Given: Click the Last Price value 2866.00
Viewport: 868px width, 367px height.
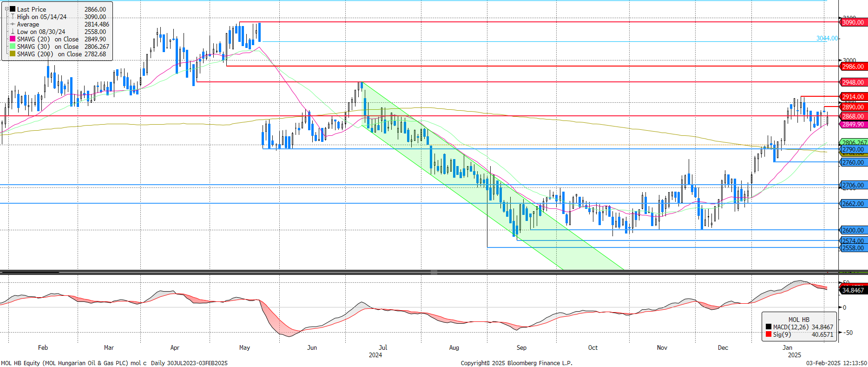Looking at the screenshot, I should pyautogui.click(x=95, y=9).
